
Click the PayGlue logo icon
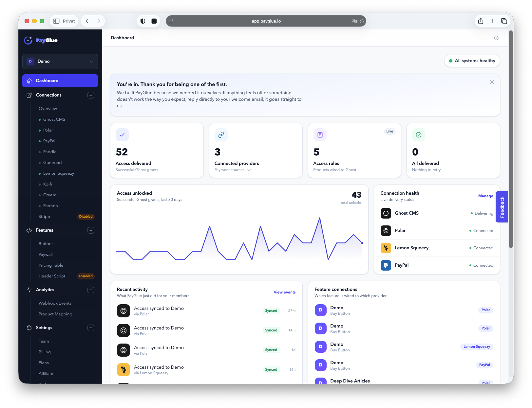pos(28,40)
